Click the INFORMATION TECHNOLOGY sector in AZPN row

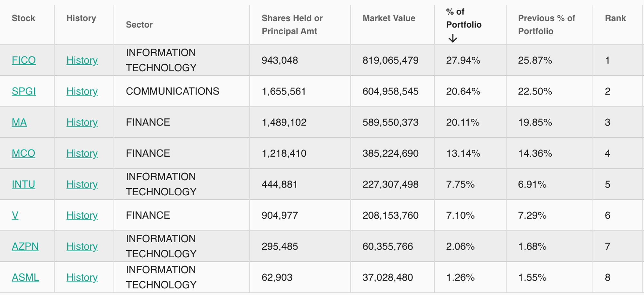coord(161,246)
